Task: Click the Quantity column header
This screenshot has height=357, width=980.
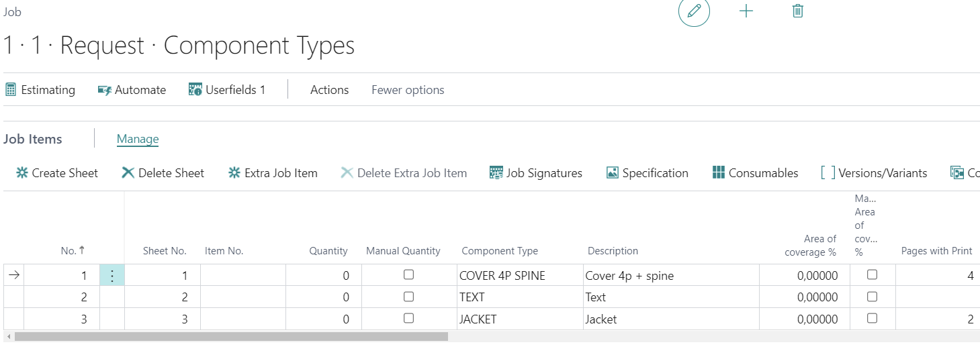Action: click(x=328, y=251)
